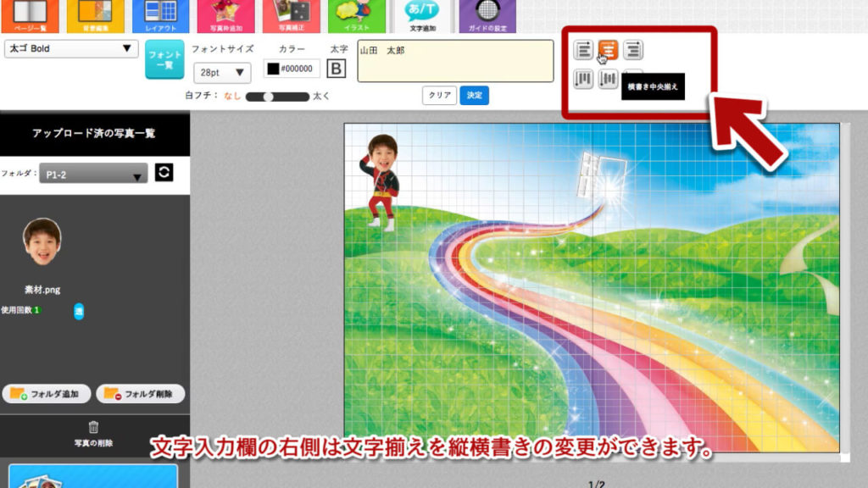Viewport: 868px width, 488px height.
Task: Select vertical top text alignment
Action: (583, 79)
